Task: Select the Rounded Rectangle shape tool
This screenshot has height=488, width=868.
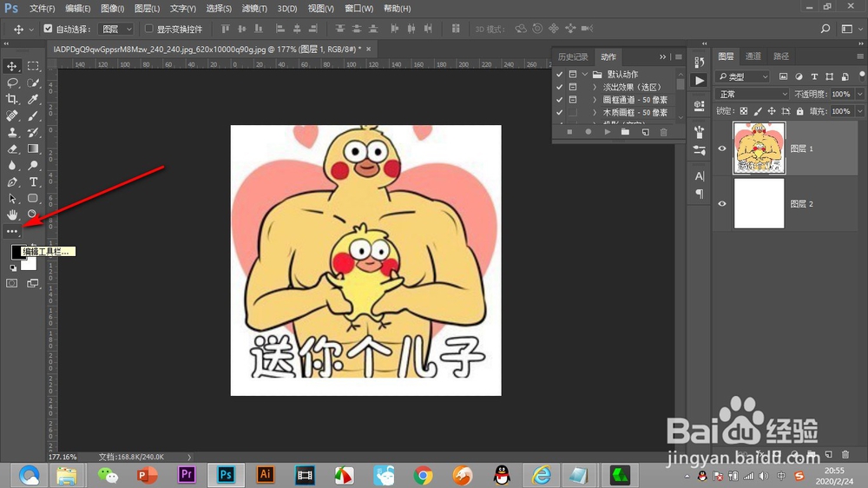Action: coord(33,198)
